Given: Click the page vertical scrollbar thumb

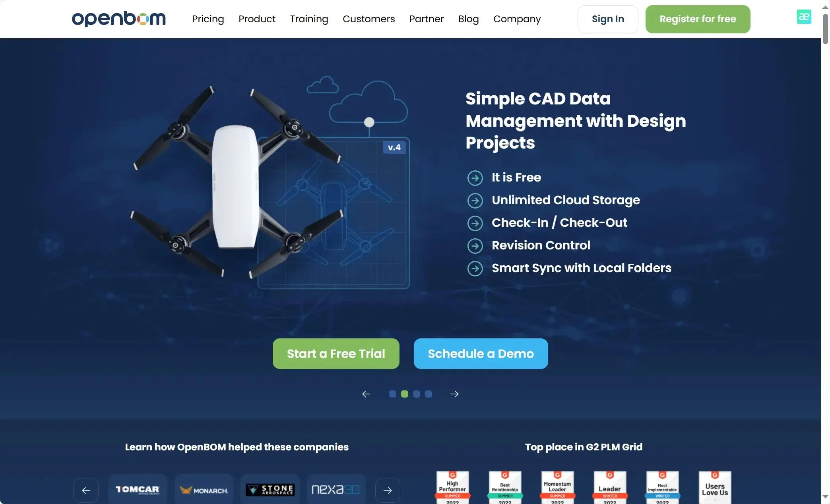Looking at the screenshot, I should [825, 29].
